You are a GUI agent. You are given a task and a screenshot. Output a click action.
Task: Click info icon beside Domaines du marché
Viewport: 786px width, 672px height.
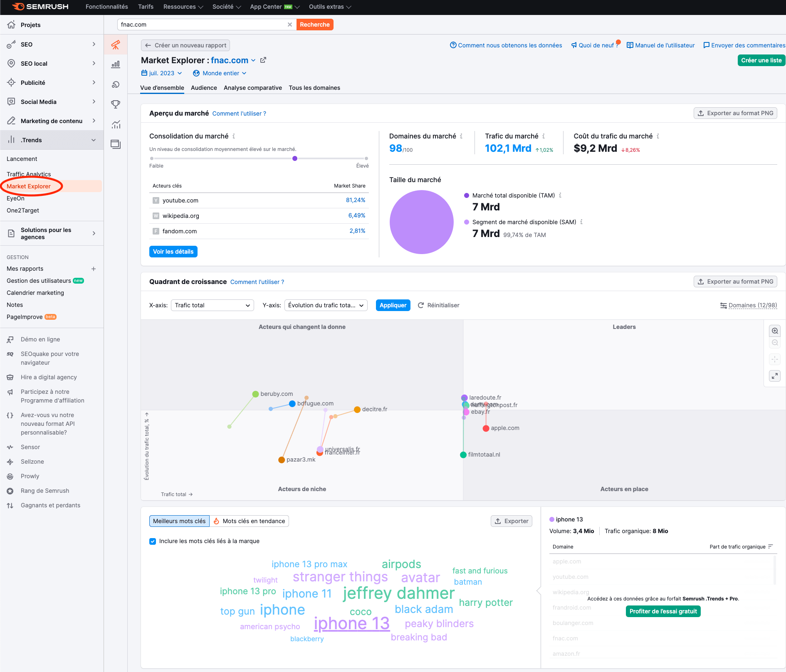pyautogui.click(x=461, y=136)
